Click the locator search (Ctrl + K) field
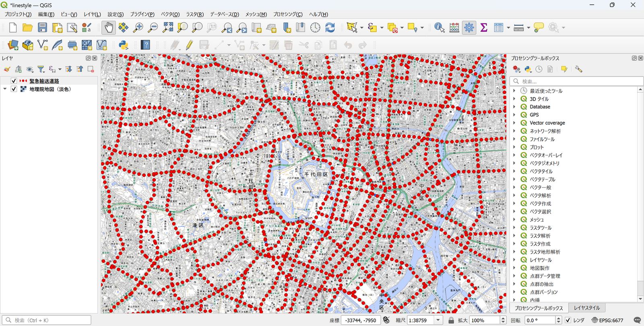Image resolution: width=644 pixels, height=326 pixels. pos(46,320)
